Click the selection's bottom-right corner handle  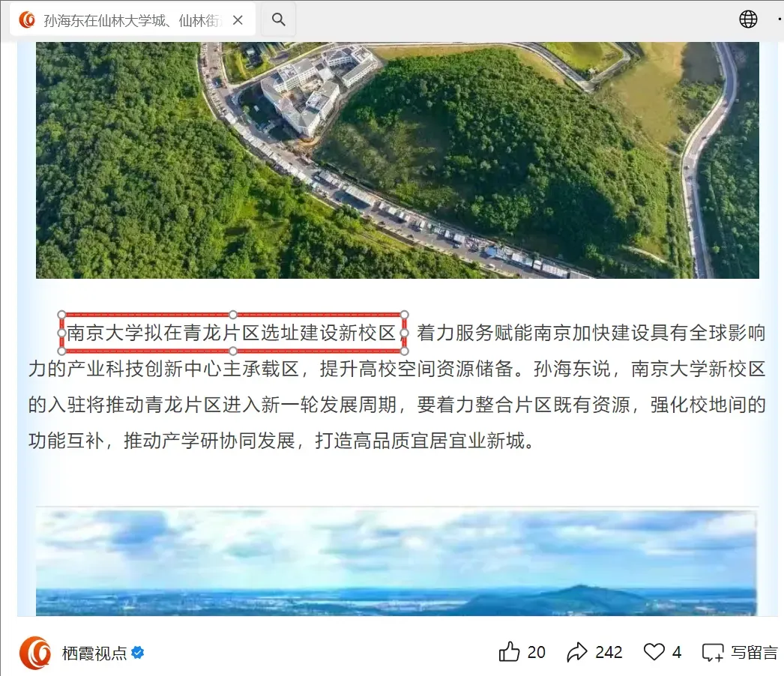(x=405, y=351)
